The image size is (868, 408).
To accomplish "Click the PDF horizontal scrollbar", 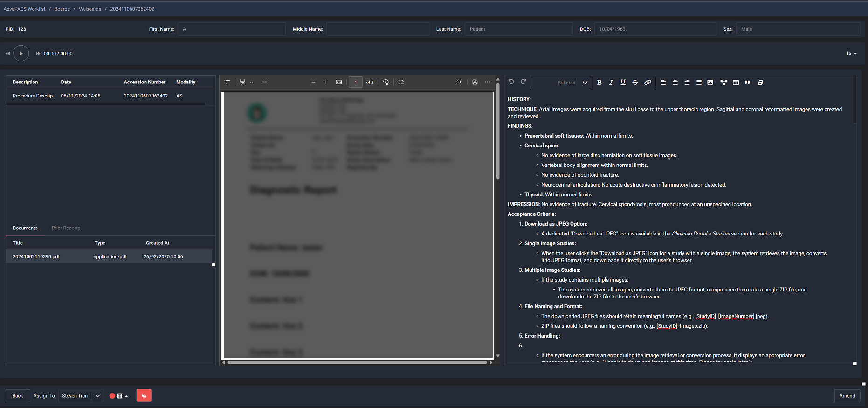I will point(357,362).
